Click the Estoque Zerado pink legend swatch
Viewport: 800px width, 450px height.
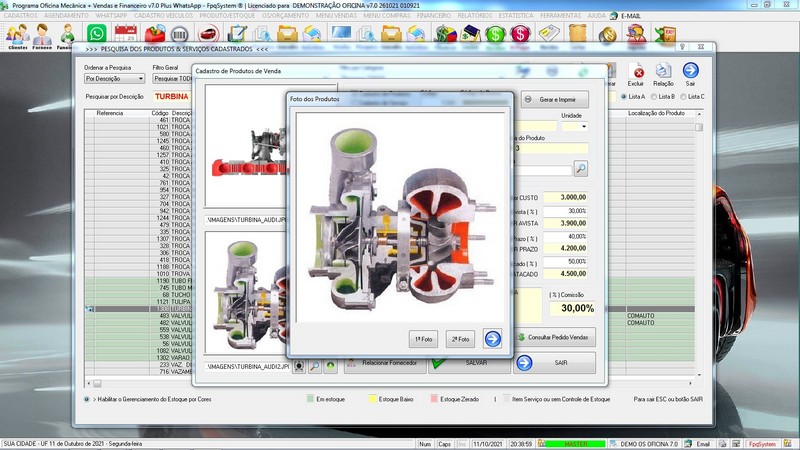click(434, 398)
